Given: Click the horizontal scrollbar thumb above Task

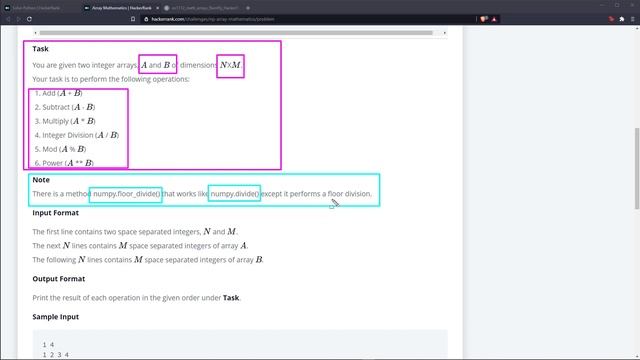Looking at the screenshot, I should 236,33.
